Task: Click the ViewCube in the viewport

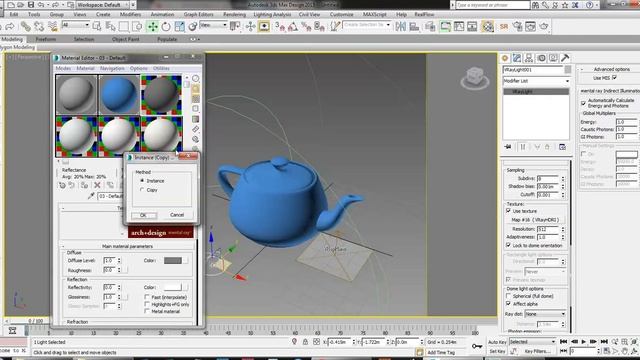Action: pos(475,78)
